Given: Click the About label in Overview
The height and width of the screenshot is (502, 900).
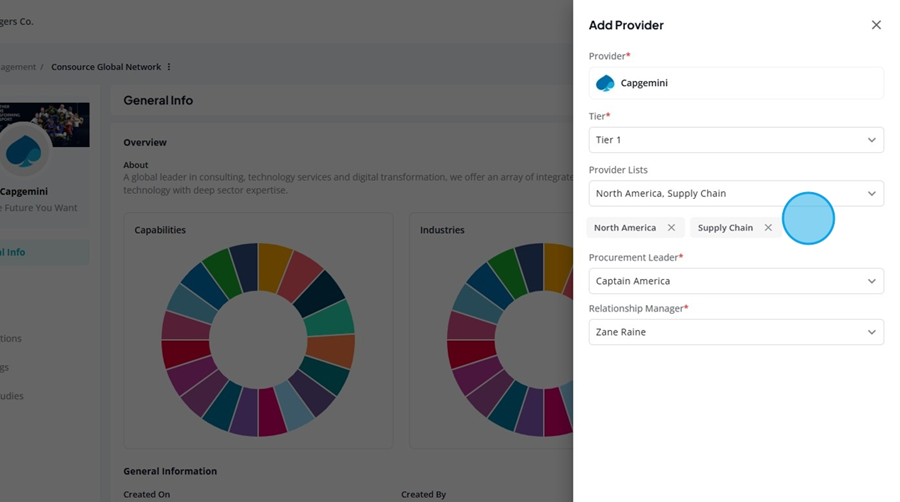Looking at the screenshot, I should [x=135, y=165].
